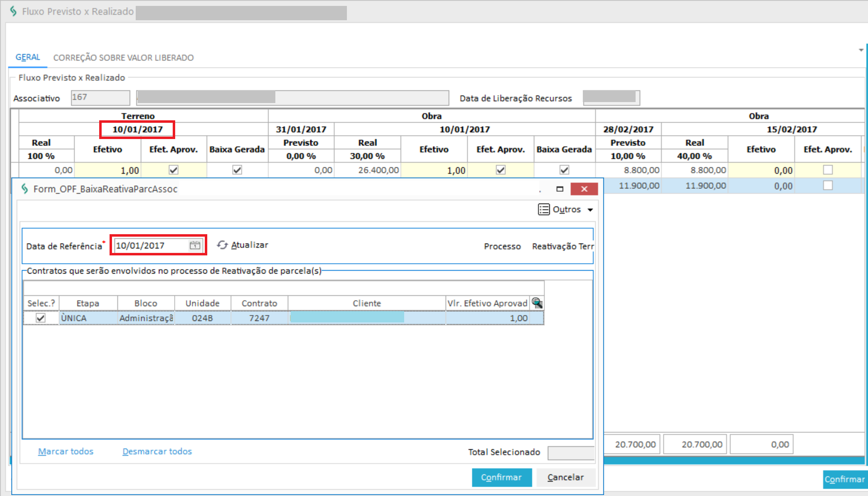Viewport: 868px width, 496px height.
Task: Toggle Terreno Efet. Aprov. checkbox
Action: coord(173,170)
